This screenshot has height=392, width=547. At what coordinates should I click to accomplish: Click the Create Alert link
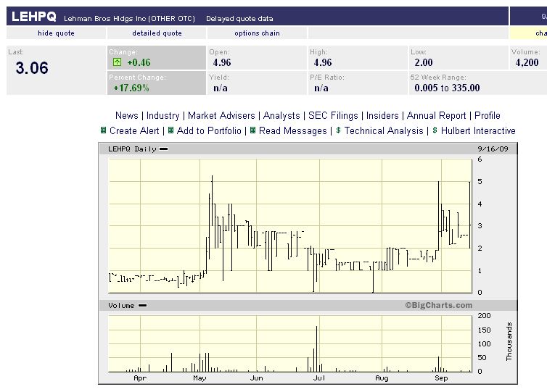134,130
